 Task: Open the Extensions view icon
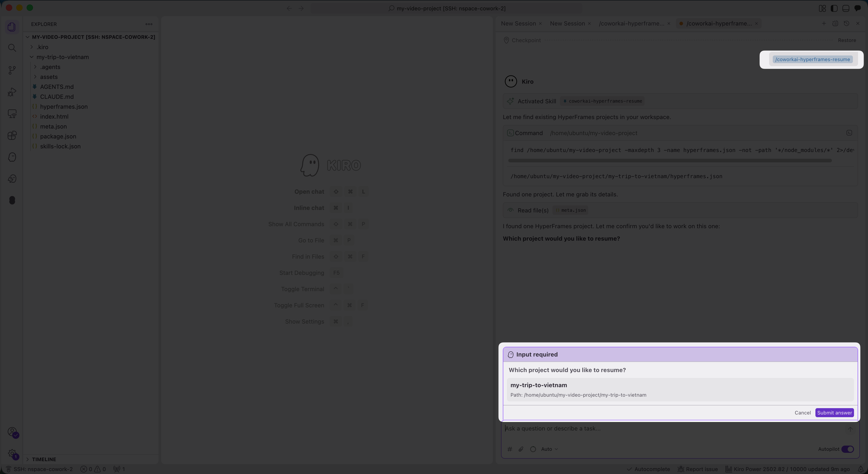coord(12,135)
